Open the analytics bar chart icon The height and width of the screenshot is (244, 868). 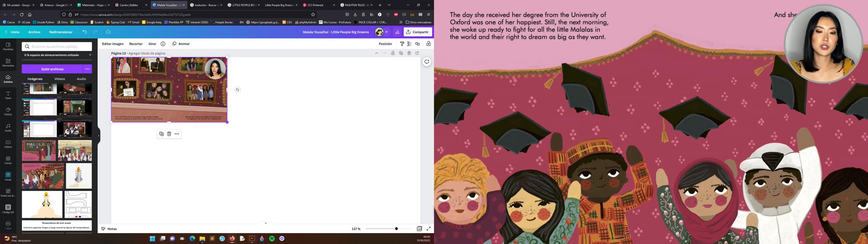coord(397,32)
